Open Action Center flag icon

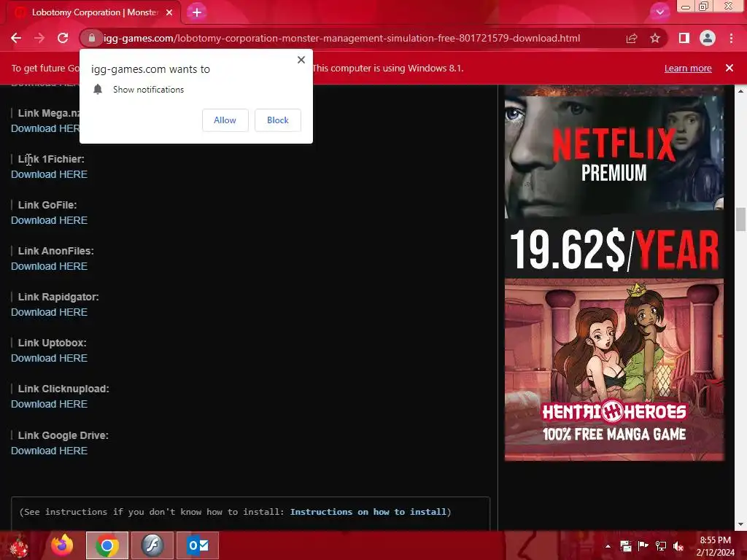click(643, 546)
